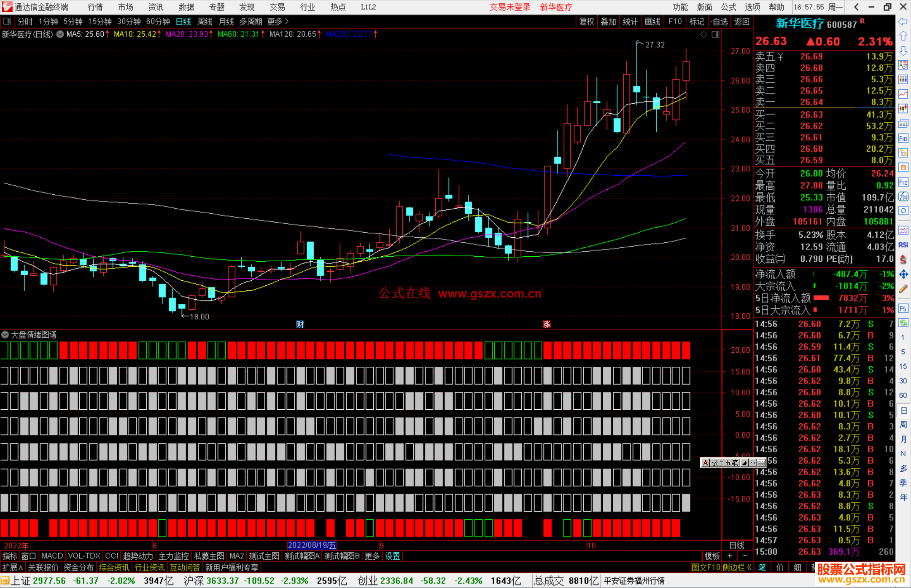Click the plus zoom button next to 模板

(x=730, y=556)
